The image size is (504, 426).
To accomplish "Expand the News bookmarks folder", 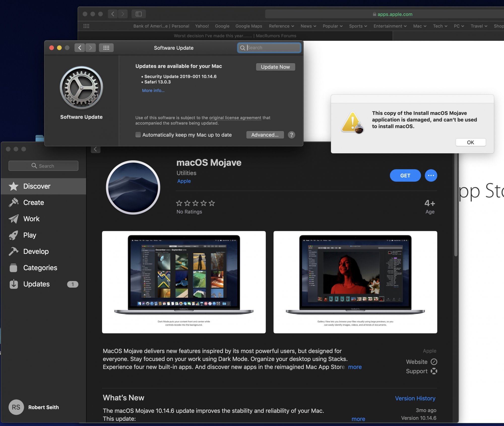I will tap(308, 26).
